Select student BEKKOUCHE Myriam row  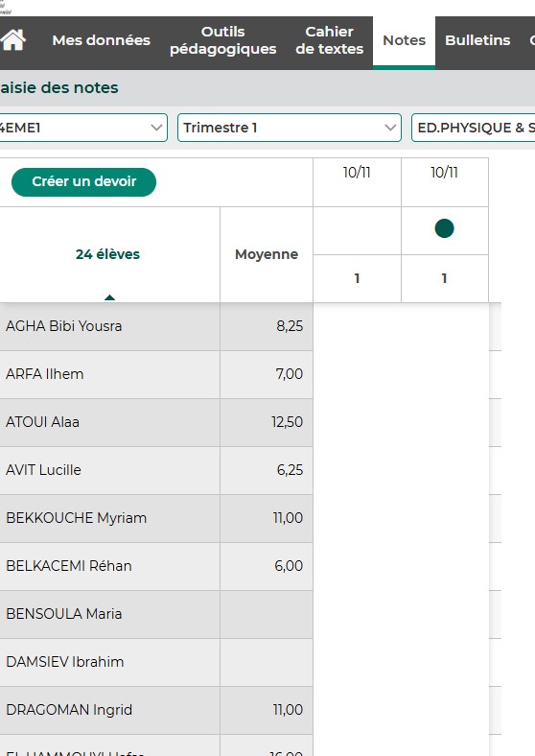click(156, 518)
